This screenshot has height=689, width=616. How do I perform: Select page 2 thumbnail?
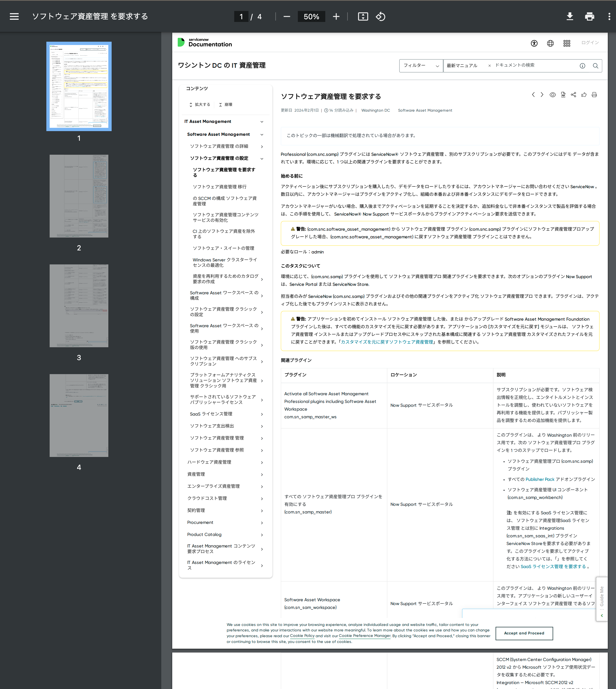pos(79,196)
